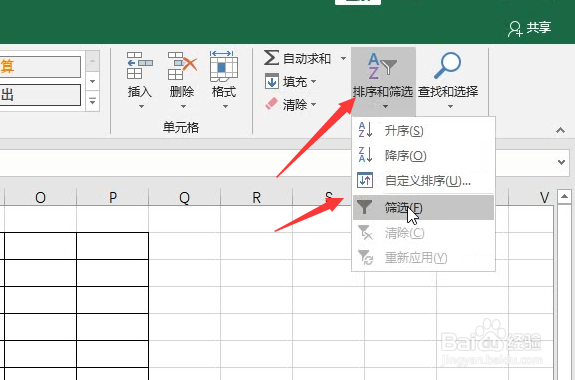Click the vertical scrollbar up arrow
575x380 pixels.
pos(564,197)
